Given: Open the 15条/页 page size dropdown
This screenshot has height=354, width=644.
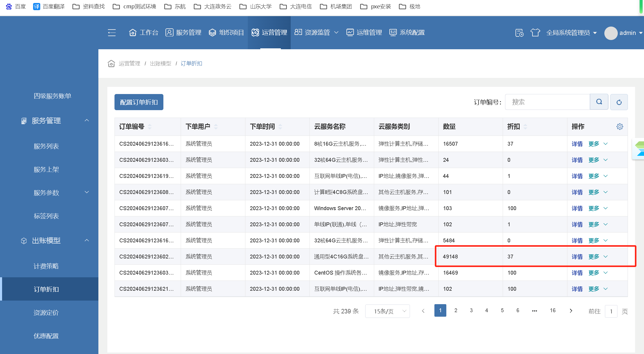Looking at the screenshot, I should [x=387, y=311].
